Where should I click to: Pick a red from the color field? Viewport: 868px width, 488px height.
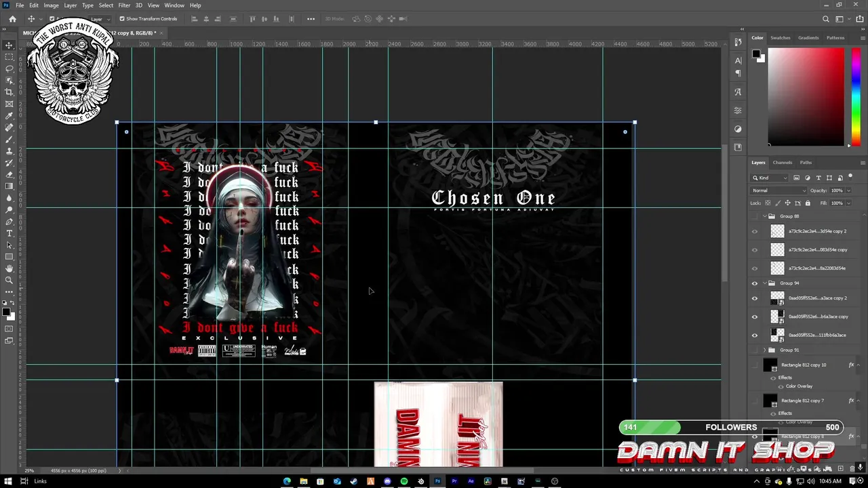(x=806, y=96)
